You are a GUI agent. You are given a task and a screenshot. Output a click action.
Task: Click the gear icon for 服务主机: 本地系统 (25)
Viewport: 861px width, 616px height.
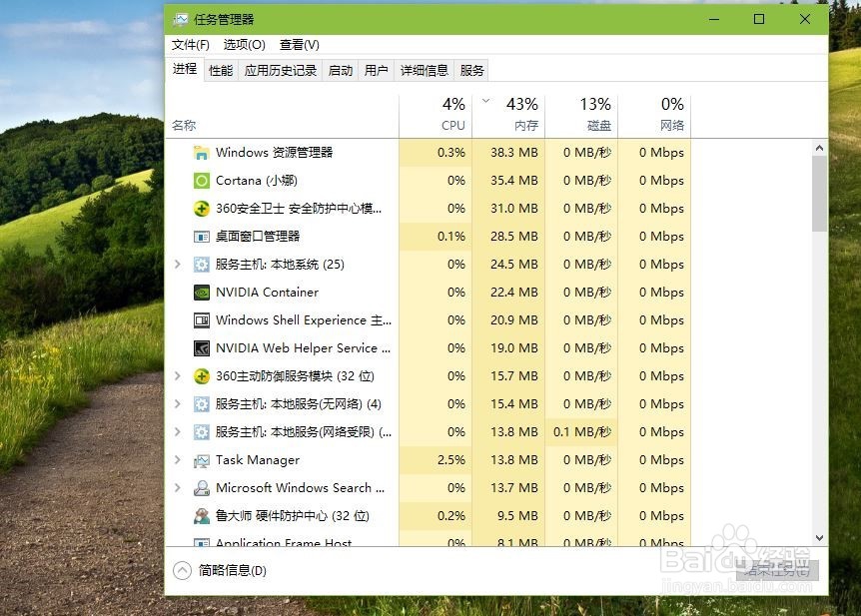[x=202, y=265]
